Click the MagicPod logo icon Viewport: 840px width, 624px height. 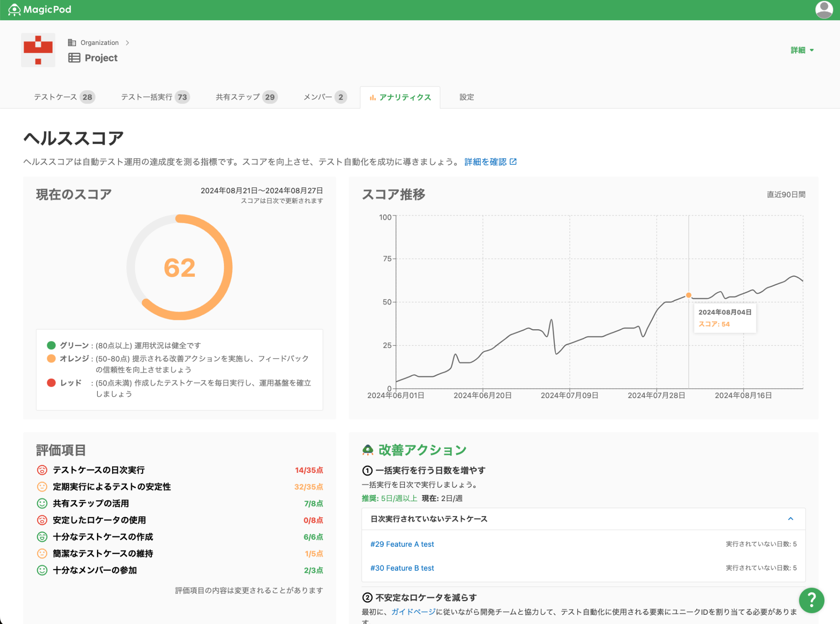point(14,10)
